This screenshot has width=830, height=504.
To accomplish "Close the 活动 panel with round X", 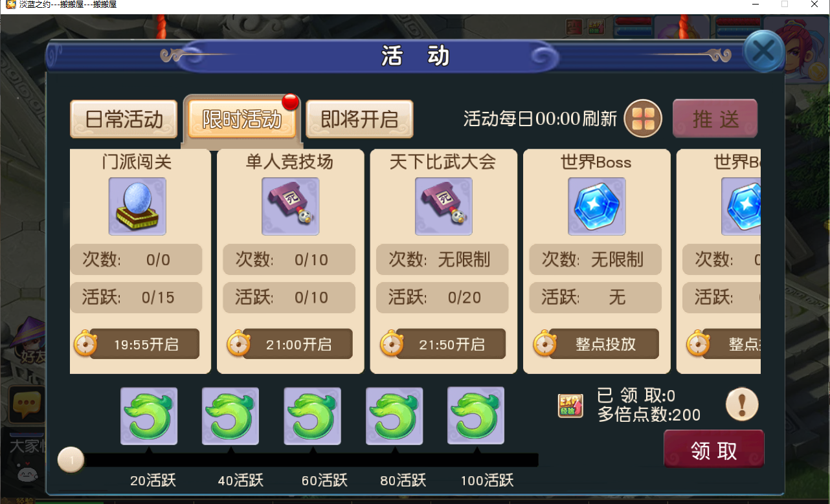I will tap(764, 50).
